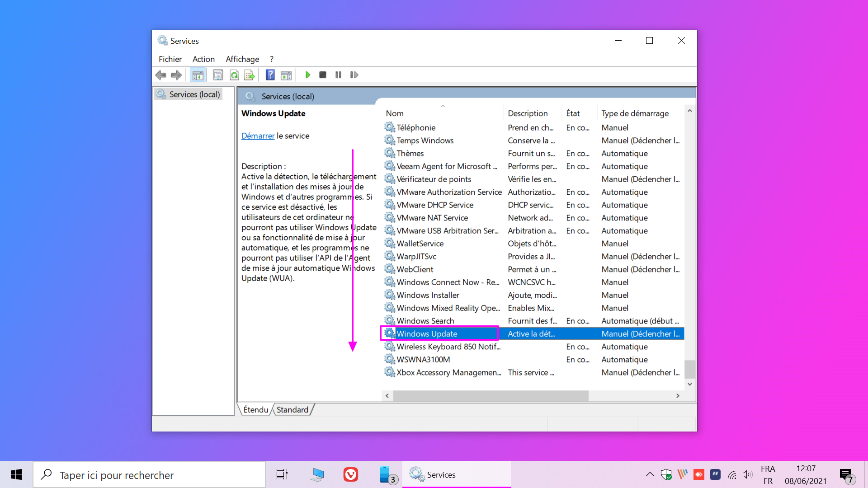The height and width of the screenshot is (488, 868).
Task: Select Windows Mixed Reality OpenXR service
Action: click(533, 308)
